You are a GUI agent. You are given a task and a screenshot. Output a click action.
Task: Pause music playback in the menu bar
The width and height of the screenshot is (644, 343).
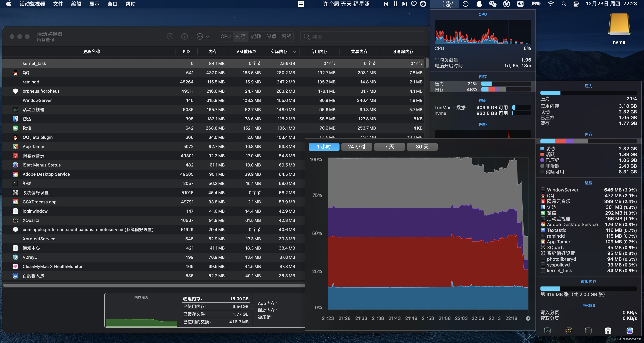point(395,4)
